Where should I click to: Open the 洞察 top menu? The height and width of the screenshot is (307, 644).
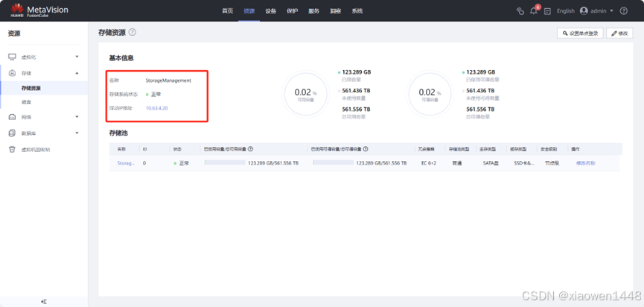point(335,11)
